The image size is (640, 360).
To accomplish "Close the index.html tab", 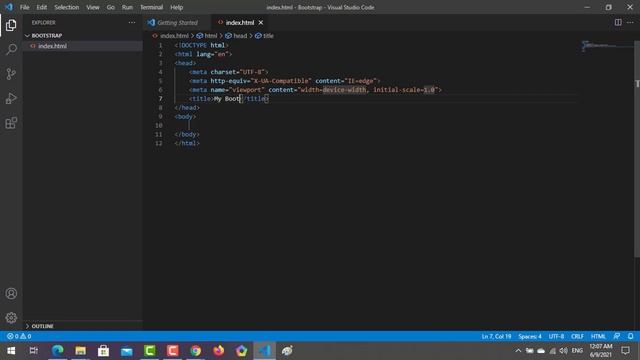I will click(x=260, y=22).
